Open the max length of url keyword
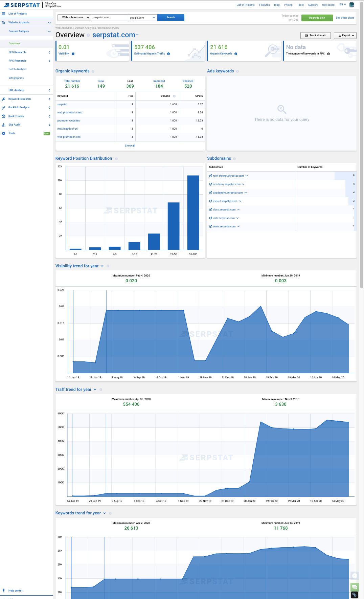 click(68, 129)
